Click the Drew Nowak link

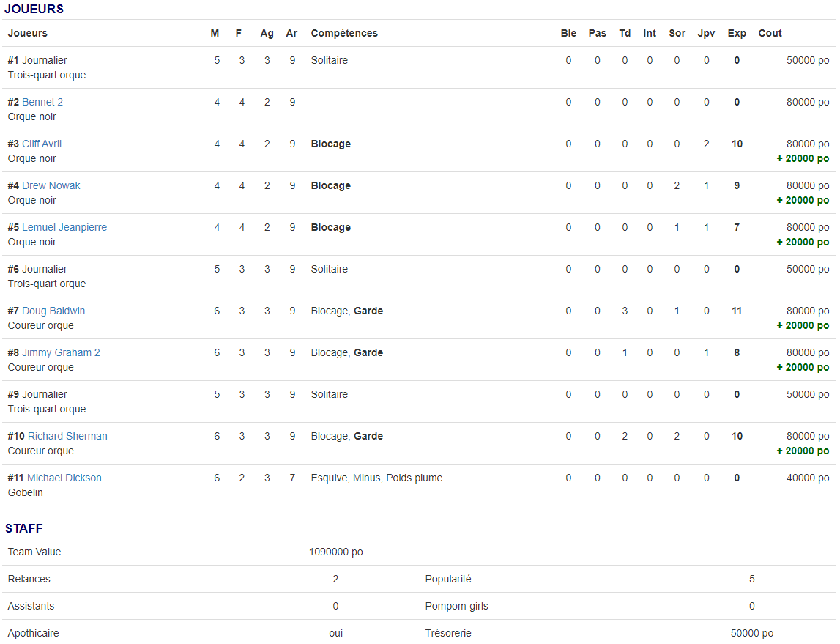tap(51, 185)
